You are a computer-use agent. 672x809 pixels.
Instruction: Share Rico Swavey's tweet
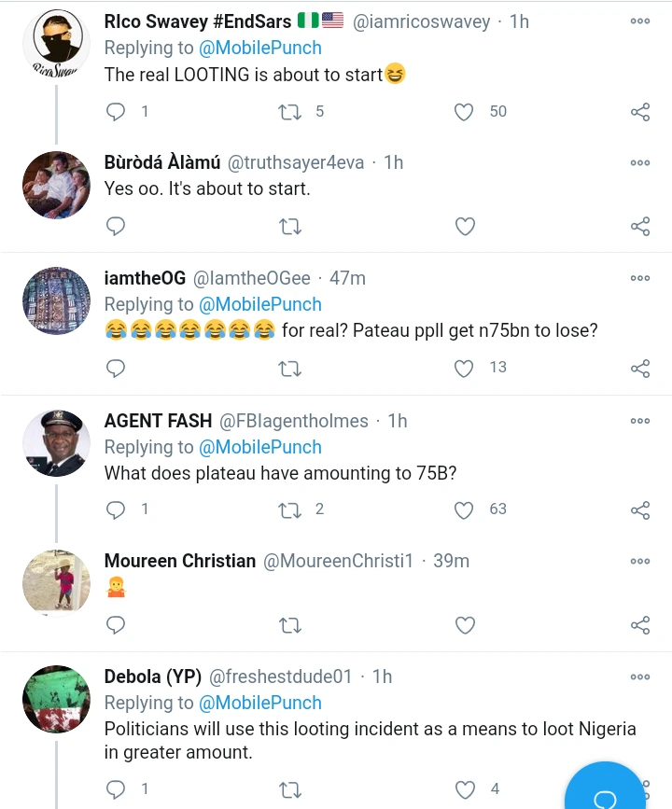[x=640, y=112]
